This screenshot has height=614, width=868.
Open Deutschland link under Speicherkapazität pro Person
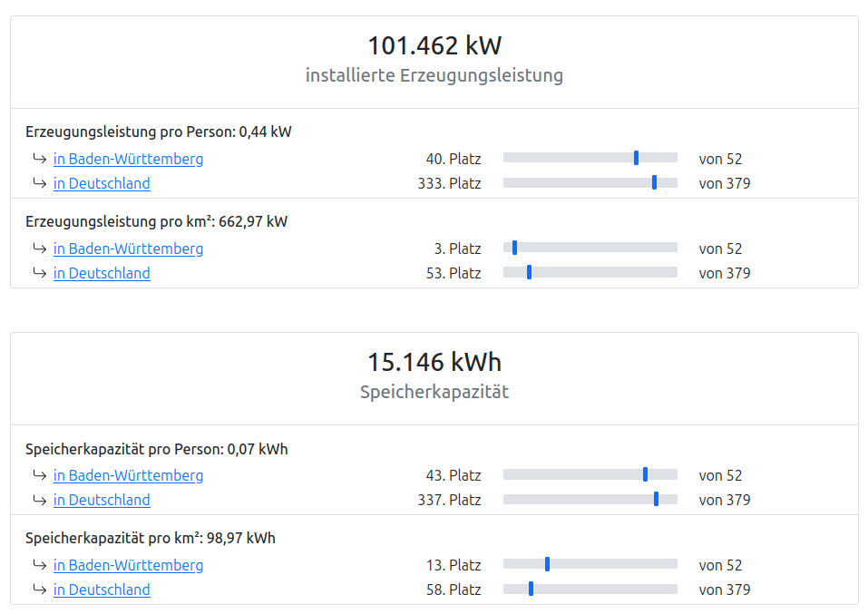click(x=102, y=500)
